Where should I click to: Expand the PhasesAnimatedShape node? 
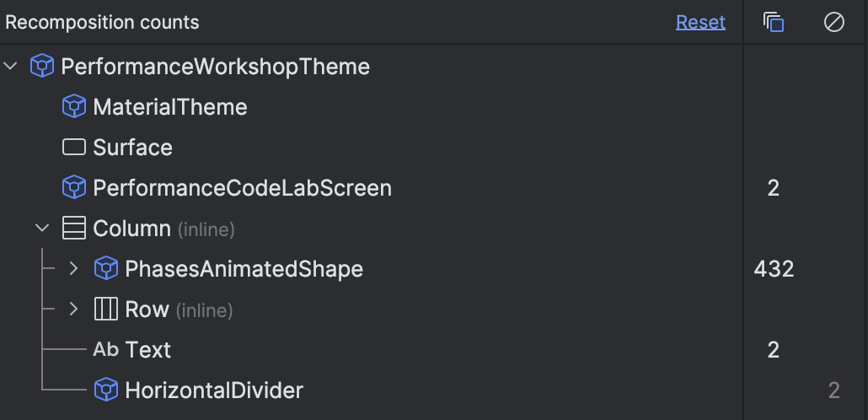pos(73,269)
